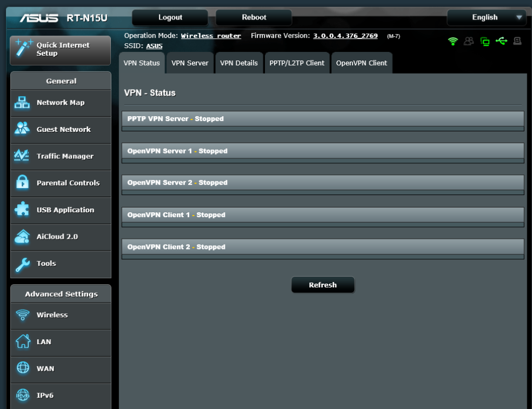This screenshot has width=532, height=409.
Task: Click the USB Application puzzle icon
Action: coord(22,209)
